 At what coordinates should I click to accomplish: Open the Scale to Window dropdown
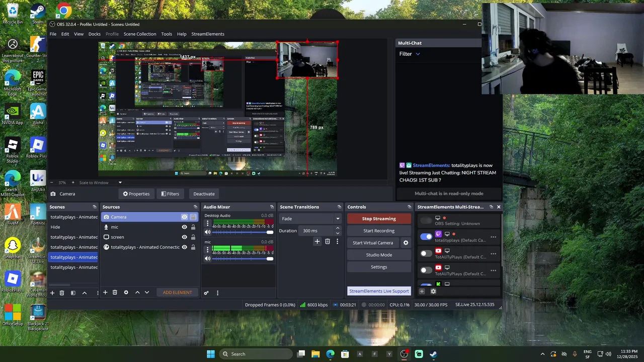(100, 183)
